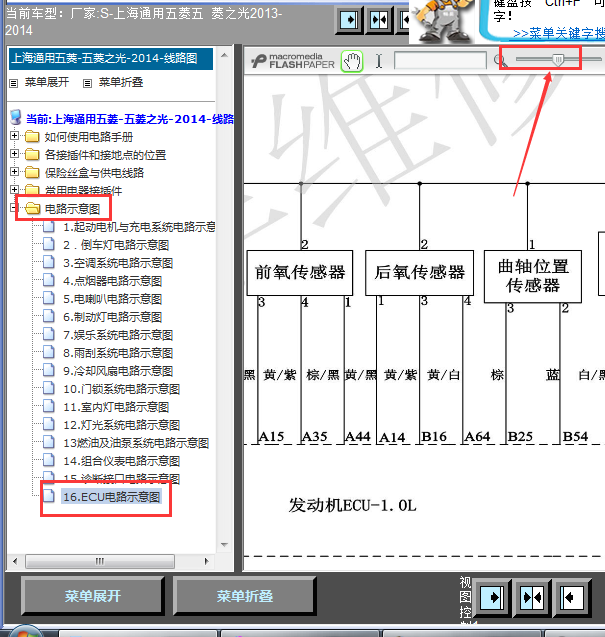Image resolution: width=605 pixels, height=637 pixels.
Task: Click the icon before 菜单展开 at top
Action: (x=14, y=83)
